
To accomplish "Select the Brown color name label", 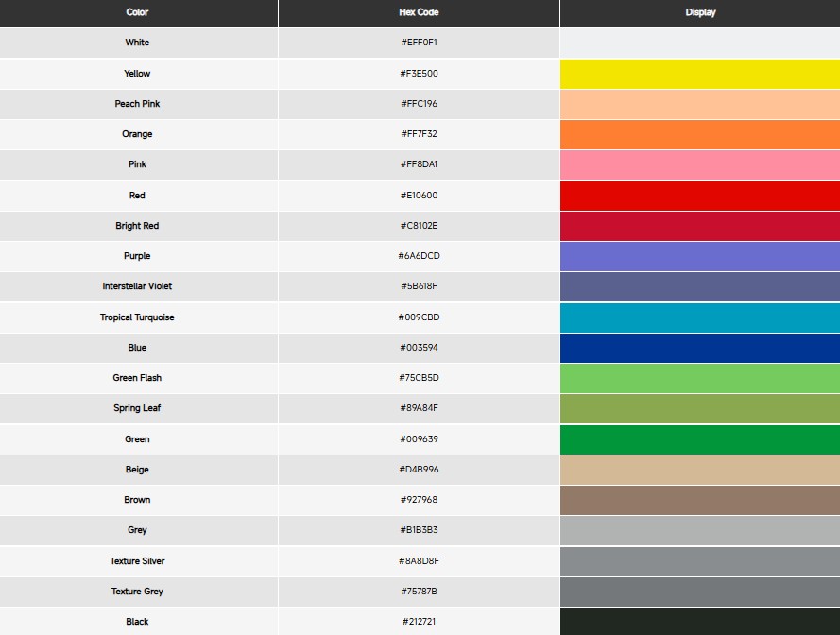I will click(x=137, y=500).
